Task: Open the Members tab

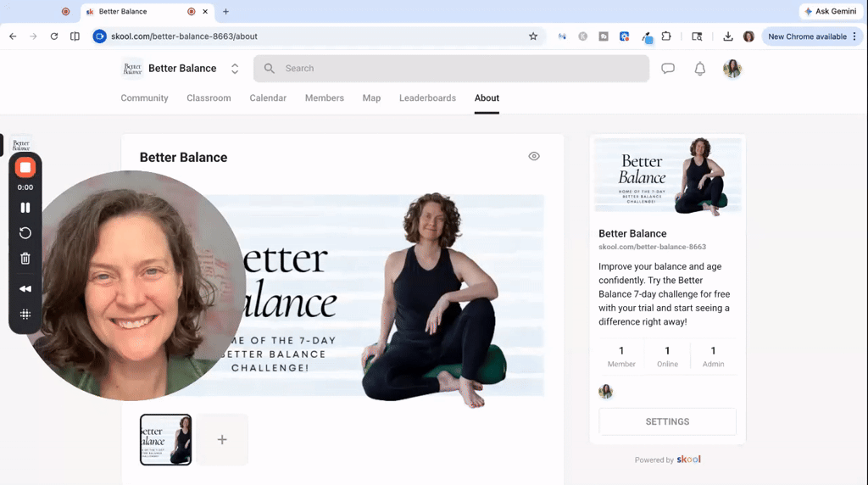Action: [x=325, y=98]
